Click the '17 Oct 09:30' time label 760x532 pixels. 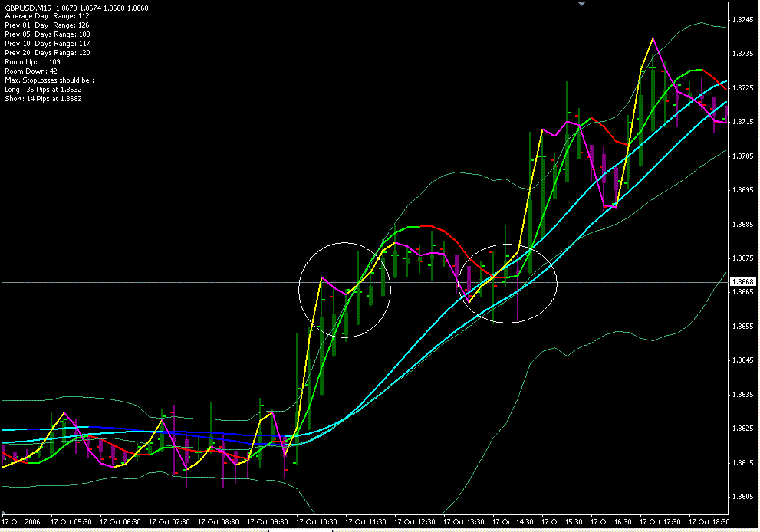[268, 522]
